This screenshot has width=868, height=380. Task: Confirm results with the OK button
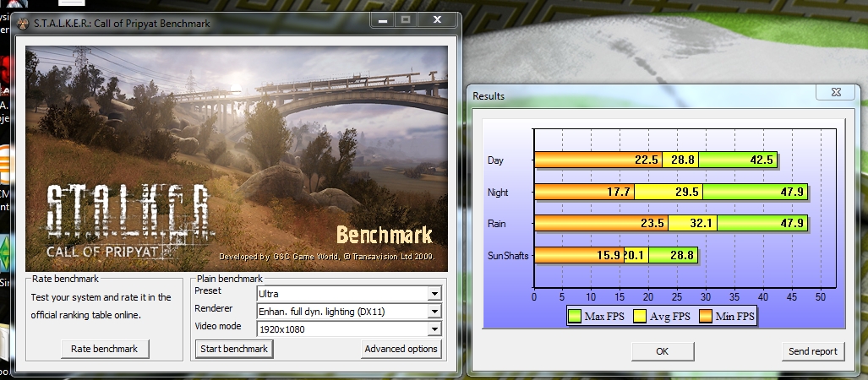[662, 351]
